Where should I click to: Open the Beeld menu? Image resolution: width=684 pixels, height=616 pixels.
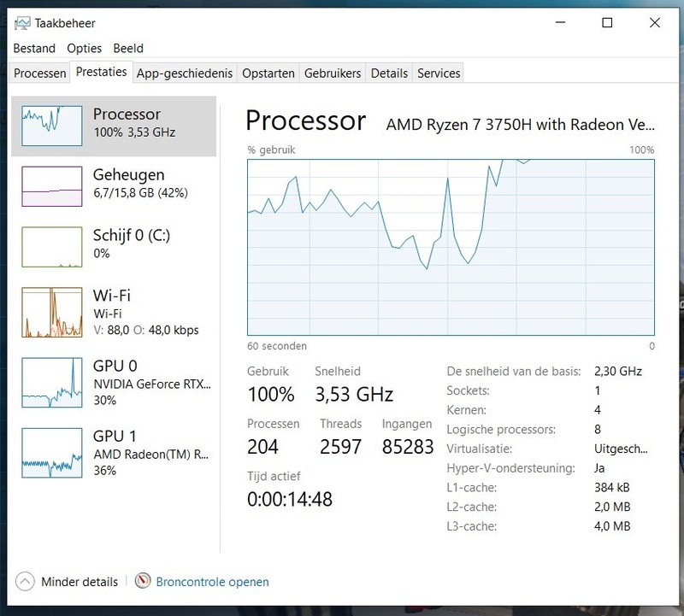pyautogui.click(x=128, y=49)
